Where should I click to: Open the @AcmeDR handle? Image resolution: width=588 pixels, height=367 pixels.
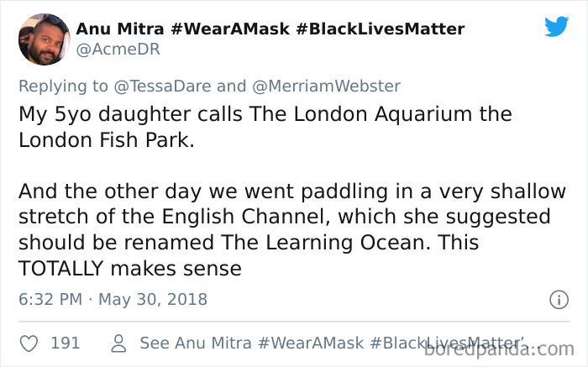pyautogui.click(x=118, y=50)
